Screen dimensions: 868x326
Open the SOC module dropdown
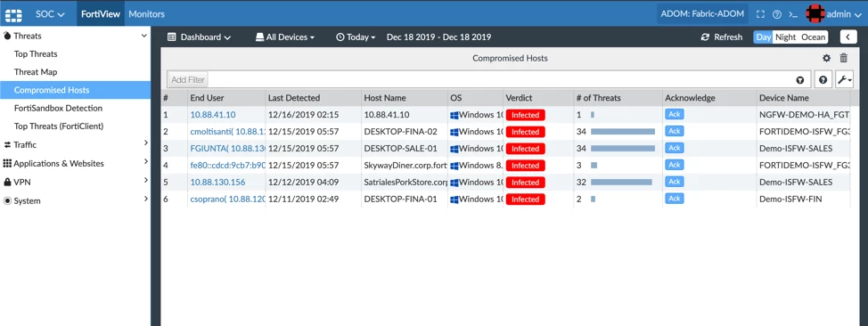click(51, 14)
